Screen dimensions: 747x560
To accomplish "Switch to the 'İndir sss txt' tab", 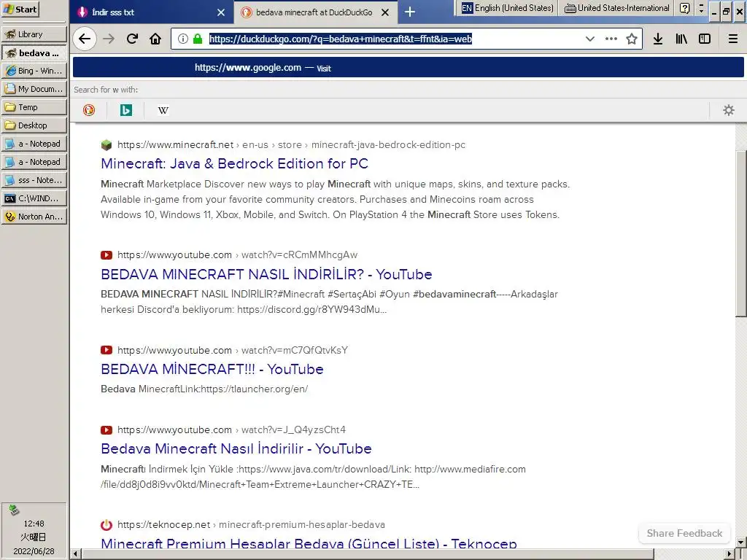I will tap(152, 12).
